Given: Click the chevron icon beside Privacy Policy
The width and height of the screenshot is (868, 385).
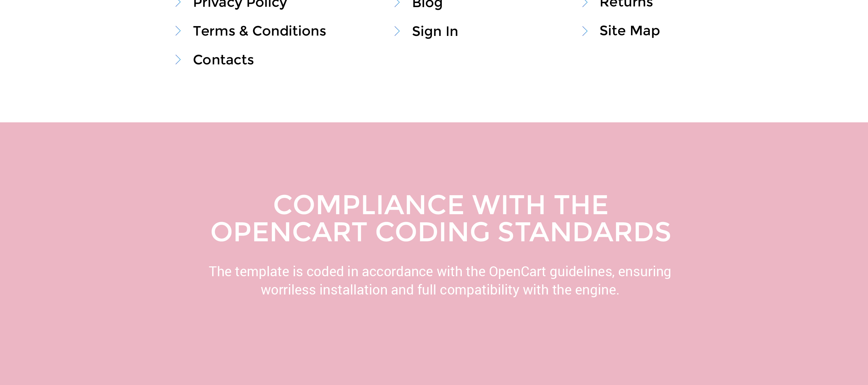Looking at the screenshot, I should click(x=178, y=3).
